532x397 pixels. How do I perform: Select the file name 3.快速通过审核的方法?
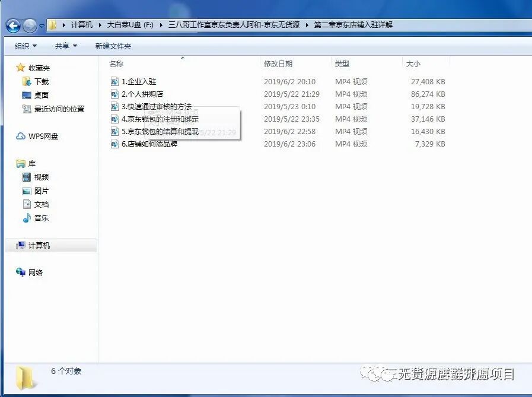tap(157, 107)
